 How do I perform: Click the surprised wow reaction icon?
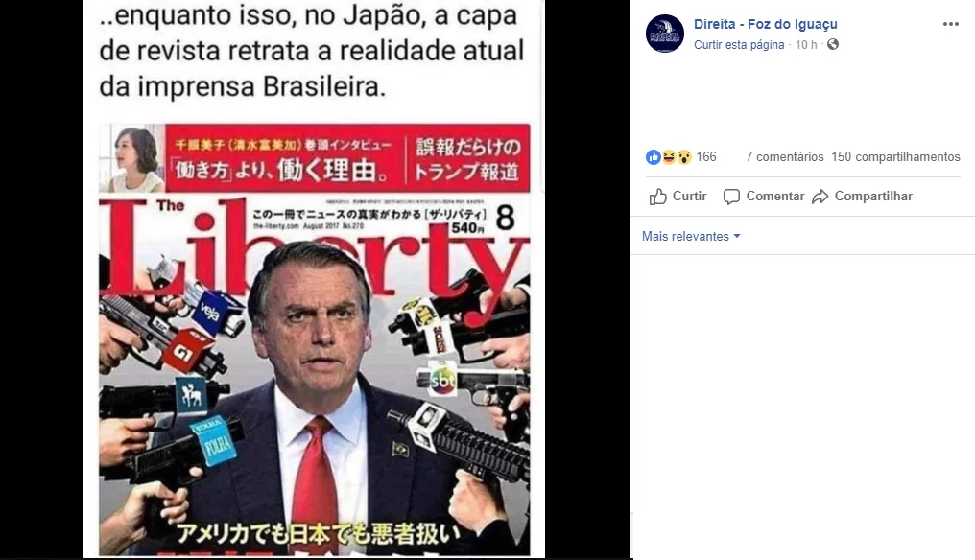pos(684,157)
